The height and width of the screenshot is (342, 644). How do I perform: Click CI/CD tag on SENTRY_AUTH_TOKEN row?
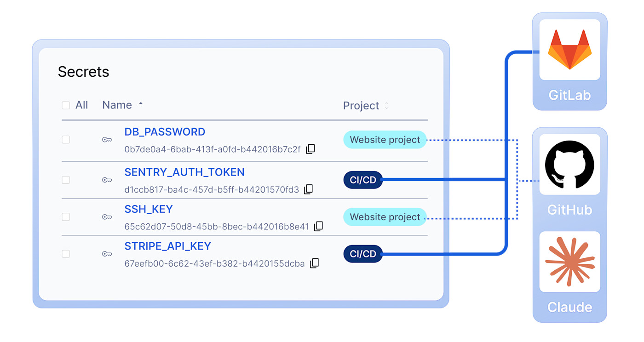(x=363, y=180)
